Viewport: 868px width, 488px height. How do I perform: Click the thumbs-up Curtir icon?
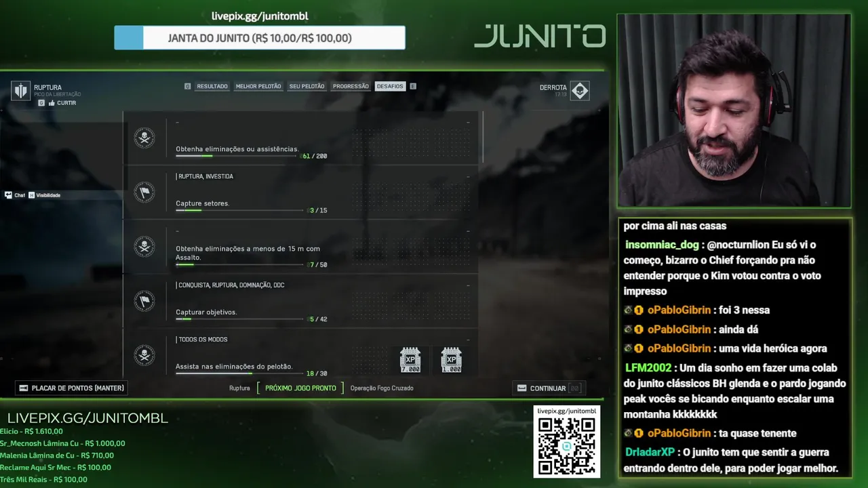click(52, 103)
